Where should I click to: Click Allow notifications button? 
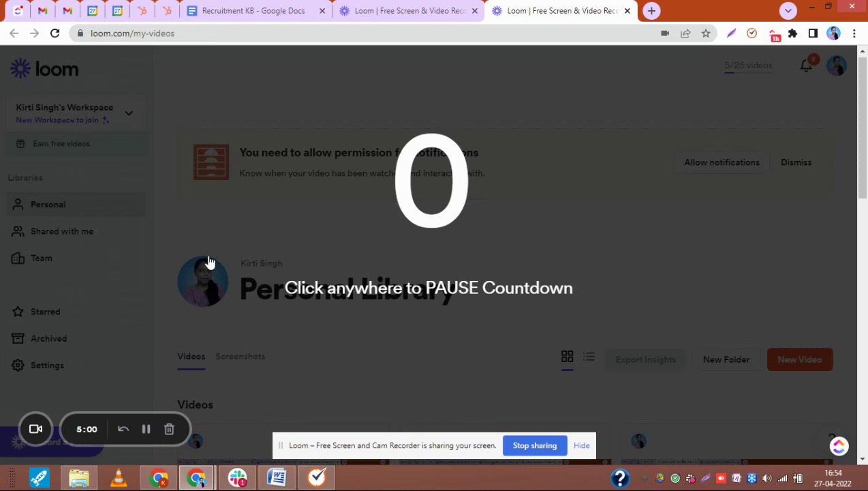pyautogui.click(x=722, y=162)
